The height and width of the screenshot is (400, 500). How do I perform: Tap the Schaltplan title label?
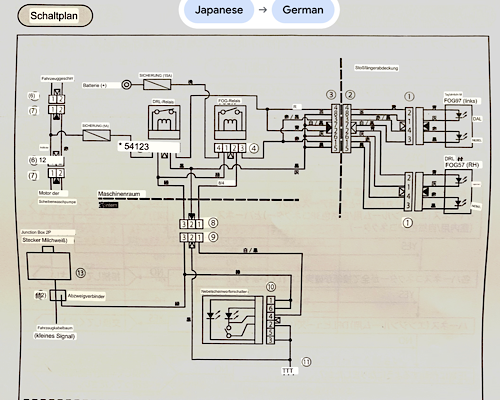point(54,16)
